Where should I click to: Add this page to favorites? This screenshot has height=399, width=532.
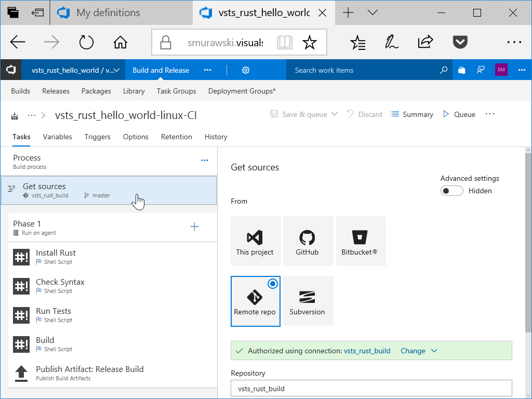[310, 43]
